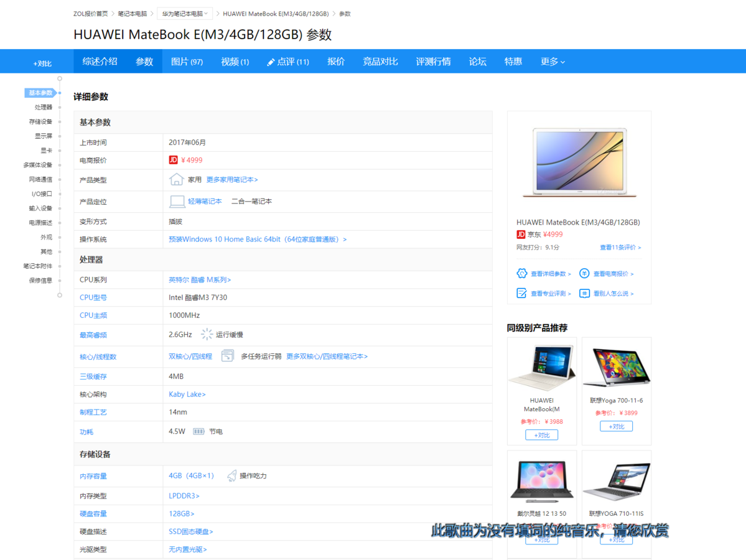
Task: Click the +对比 button in the blue bar
Action: [x=42, y=63]
